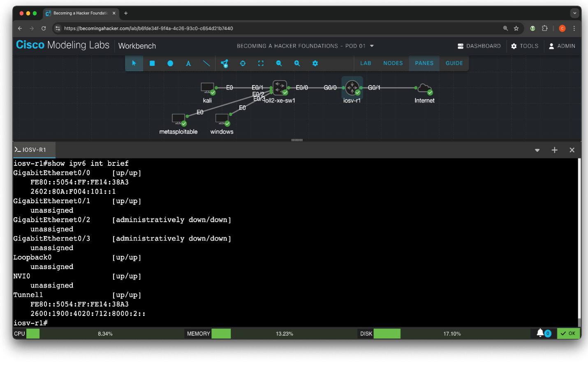
Task: Click the add link/node icon
Action: 225,63
